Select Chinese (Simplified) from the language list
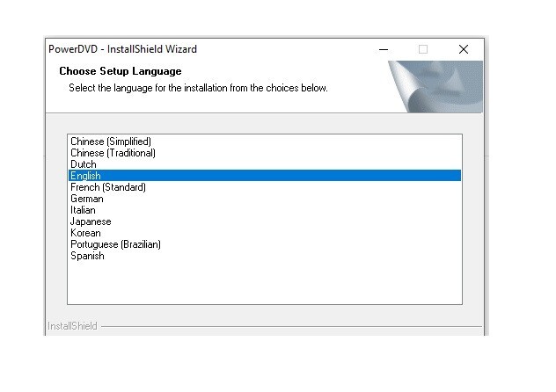Image resolution: width=556 pixels, height=392 pixels. [x=265, y=142]
